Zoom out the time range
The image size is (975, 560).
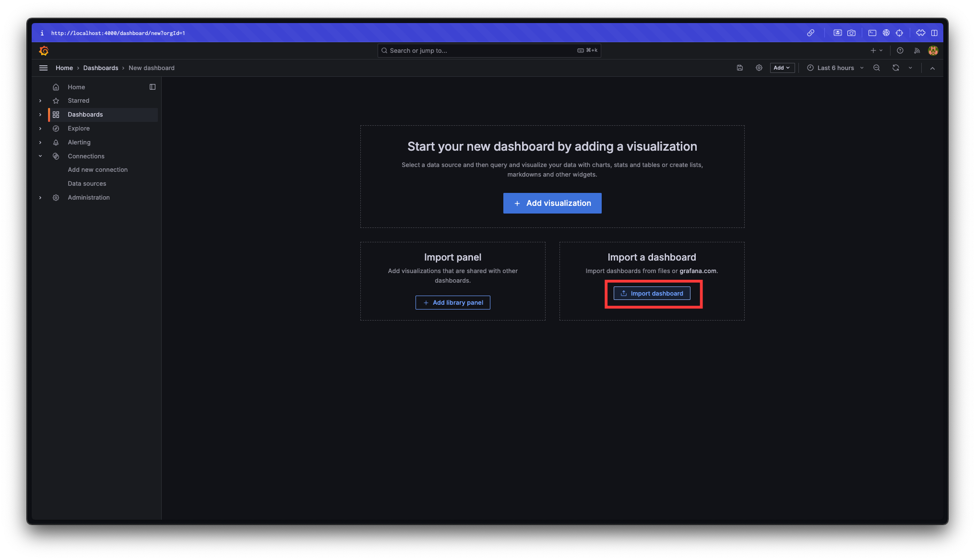point(876,68)
